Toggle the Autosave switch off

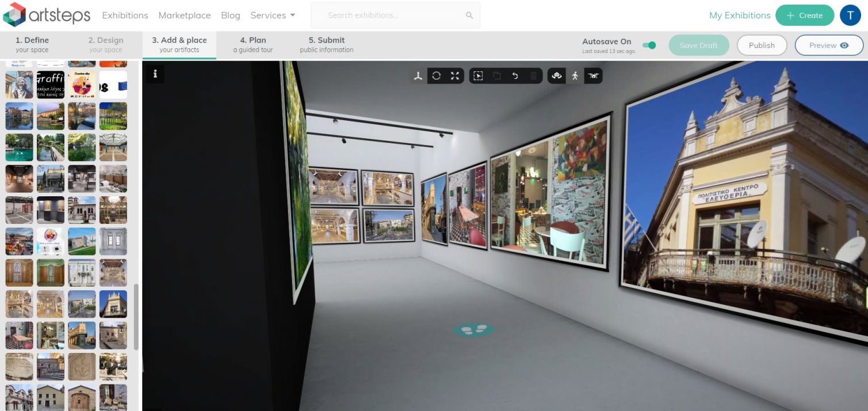tap(649, 45)
